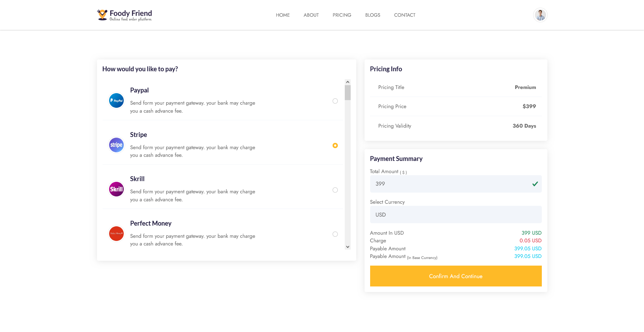The image size is (644, 332).
Task: Click the 399 USD amount value
Action: (531, 233)
